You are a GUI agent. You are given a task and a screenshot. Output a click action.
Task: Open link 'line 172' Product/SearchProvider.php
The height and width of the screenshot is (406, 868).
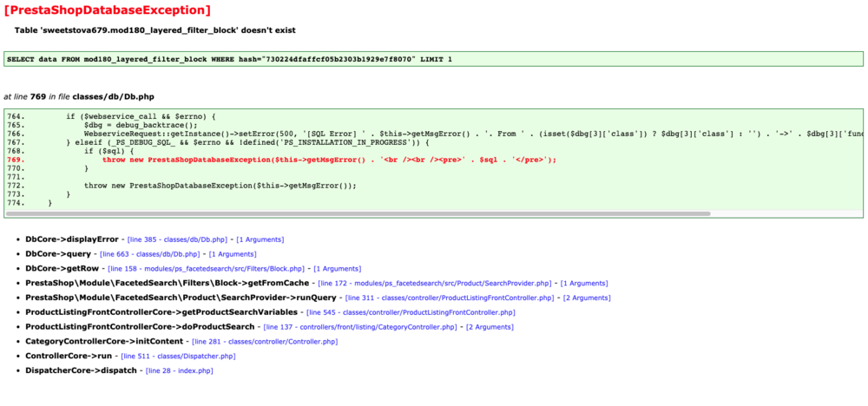tap(435, 283)
